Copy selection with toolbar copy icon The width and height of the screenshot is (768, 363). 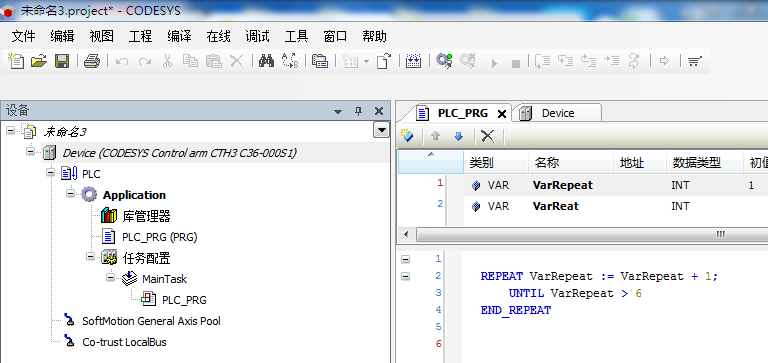(190, 61)
